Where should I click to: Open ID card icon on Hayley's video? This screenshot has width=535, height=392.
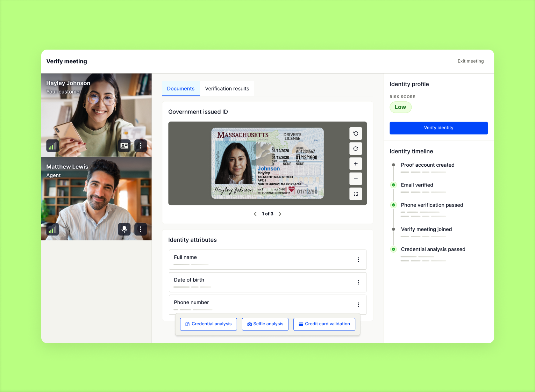click(x=124, y=146)
